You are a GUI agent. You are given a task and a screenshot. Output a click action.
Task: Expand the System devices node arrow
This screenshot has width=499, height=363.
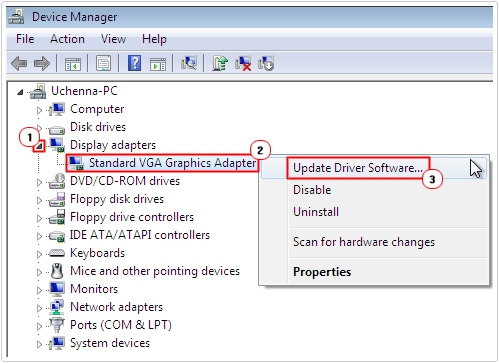pyautogui.click(x=39, y=344)
